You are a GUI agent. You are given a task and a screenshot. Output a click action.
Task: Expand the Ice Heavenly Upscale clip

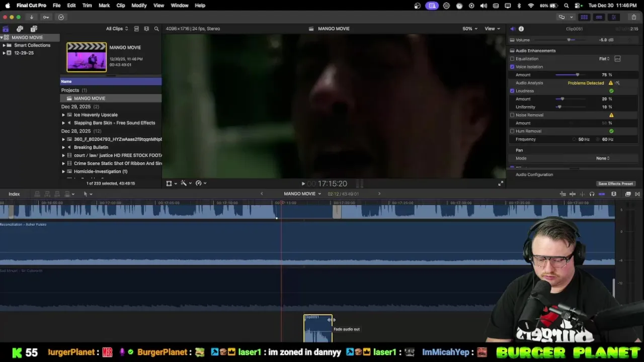pos(63,115)
